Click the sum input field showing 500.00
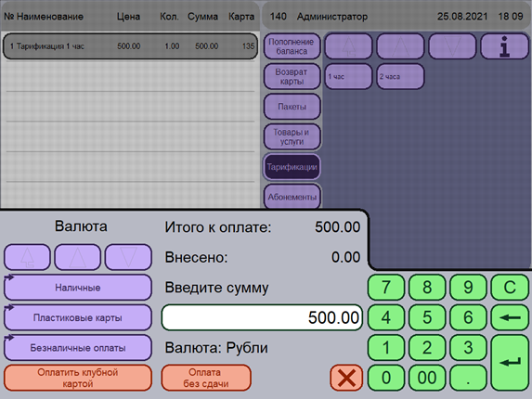Viewport: 532px width, 399px height. tap(262, 317)
